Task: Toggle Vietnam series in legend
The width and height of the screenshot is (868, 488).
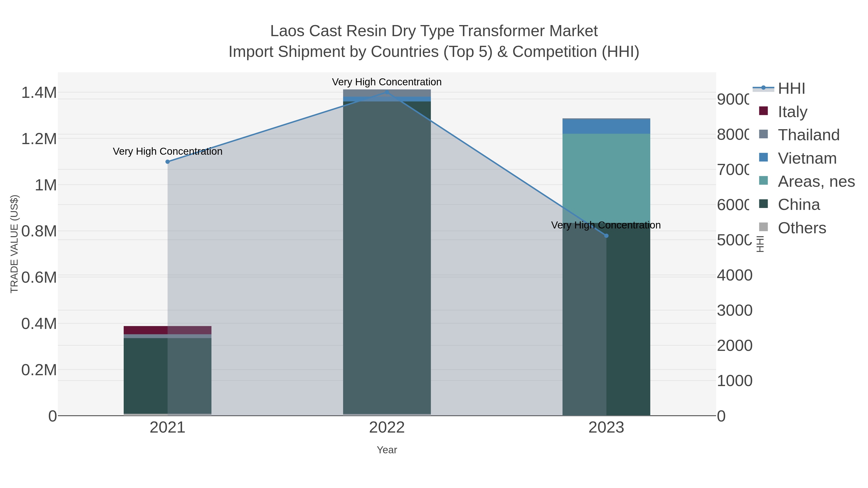Action: (798, 158)
